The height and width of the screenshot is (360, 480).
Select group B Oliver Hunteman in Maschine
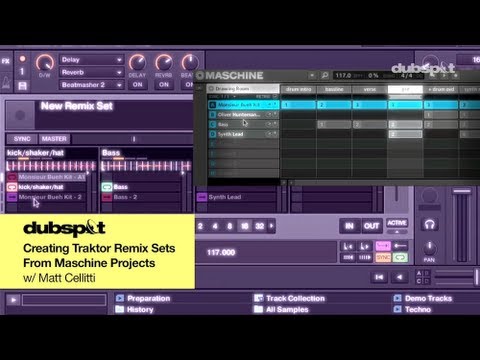[x=243, y=115]
